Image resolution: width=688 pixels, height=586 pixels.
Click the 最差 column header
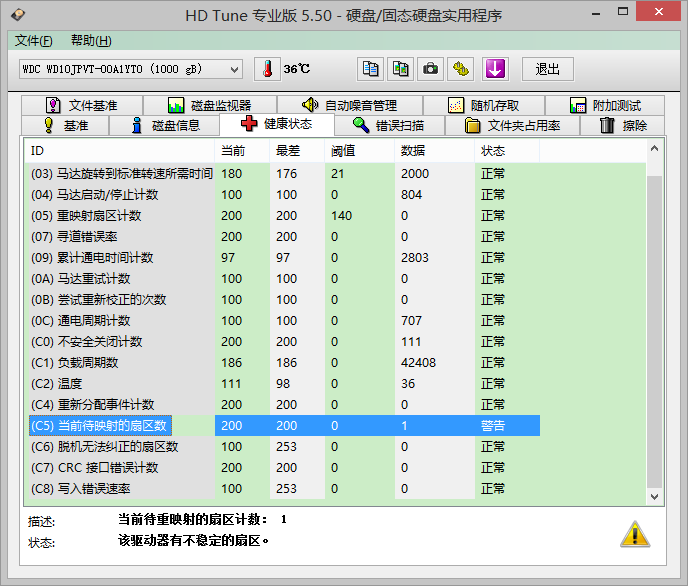(x=297, y=151)
